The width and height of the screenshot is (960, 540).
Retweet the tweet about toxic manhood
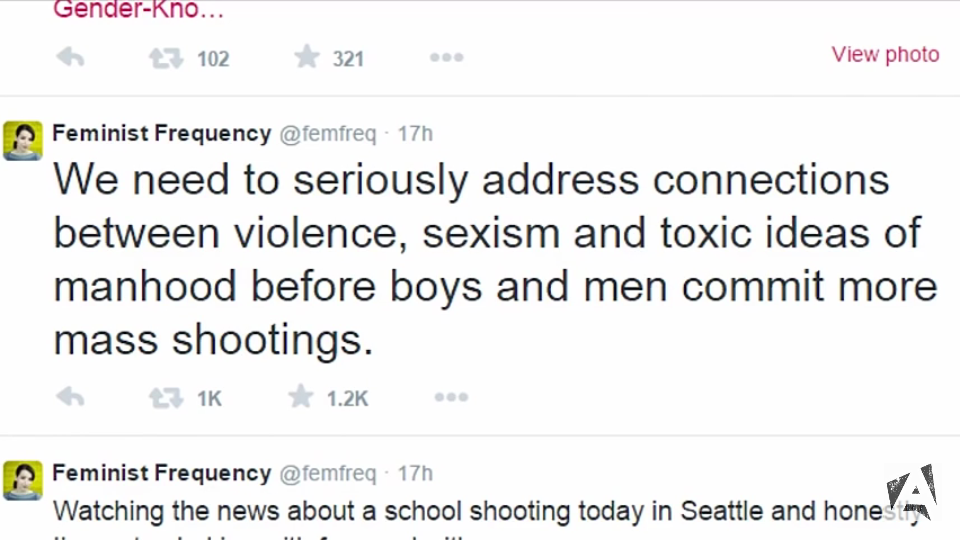pyautogui.click(x=166, y=398)
